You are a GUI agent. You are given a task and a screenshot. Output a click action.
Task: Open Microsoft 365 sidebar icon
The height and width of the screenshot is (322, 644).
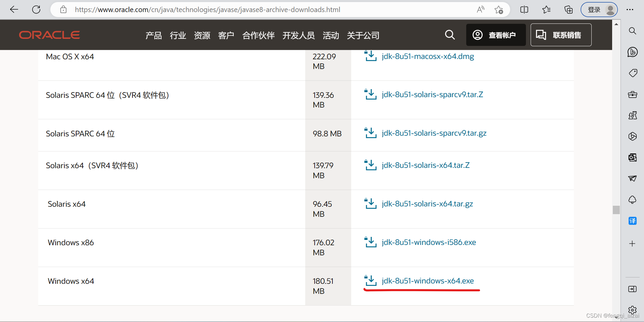(x=633, y=136)
